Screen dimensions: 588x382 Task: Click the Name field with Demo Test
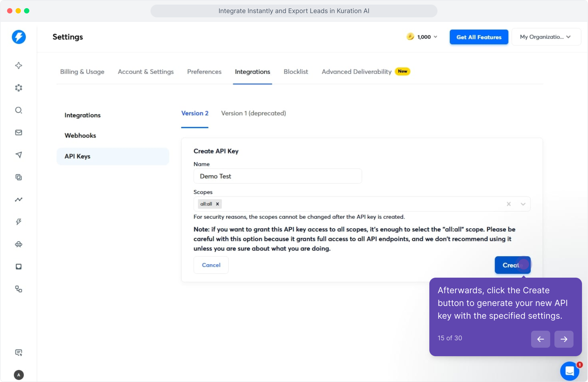pyautogui.click(x=278, y=176)
